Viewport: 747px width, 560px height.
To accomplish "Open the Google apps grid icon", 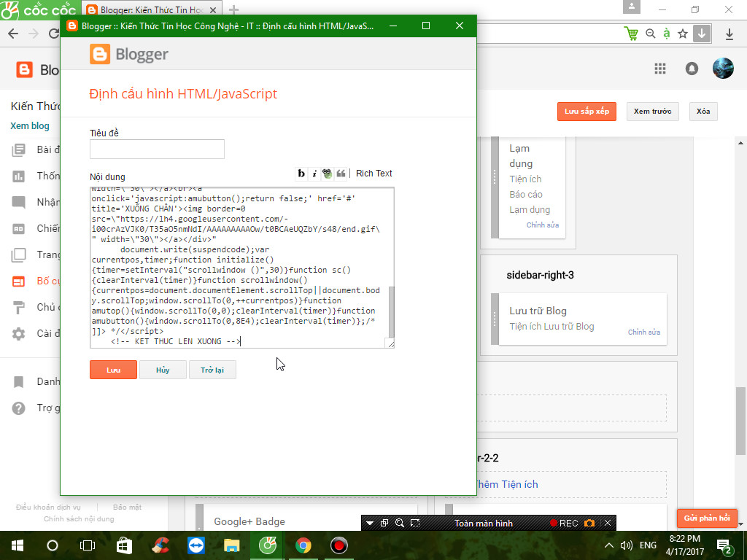I will (659, 69).
